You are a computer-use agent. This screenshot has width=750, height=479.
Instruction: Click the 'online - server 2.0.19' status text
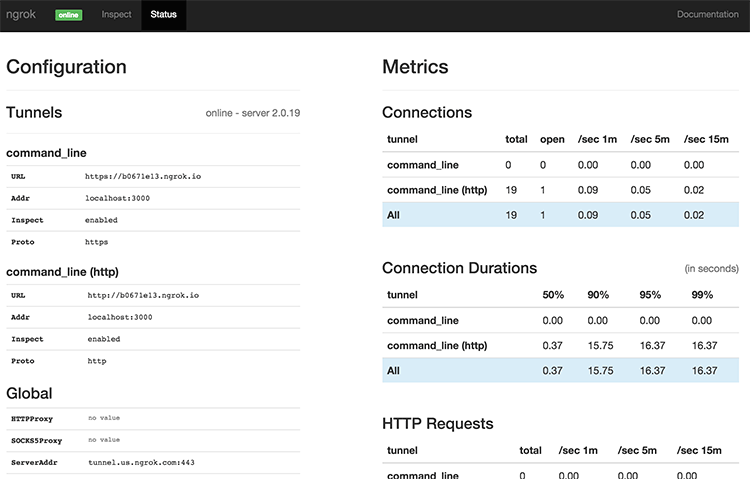[253, 113]
